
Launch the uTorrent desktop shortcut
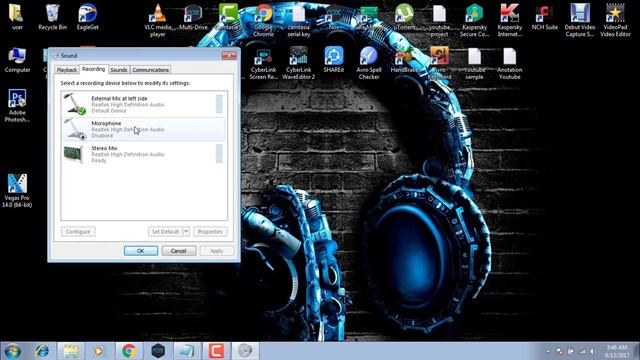pos(404,17)
